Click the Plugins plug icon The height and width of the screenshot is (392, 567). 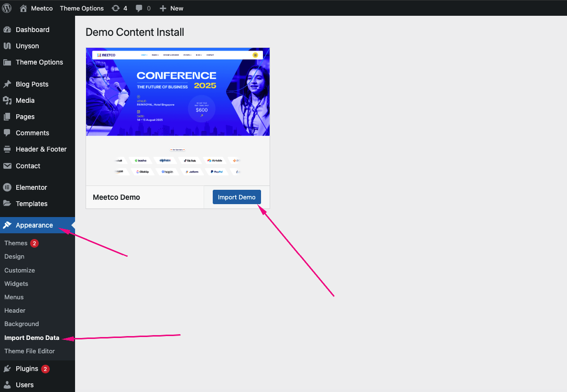click(x=7, y=369)
